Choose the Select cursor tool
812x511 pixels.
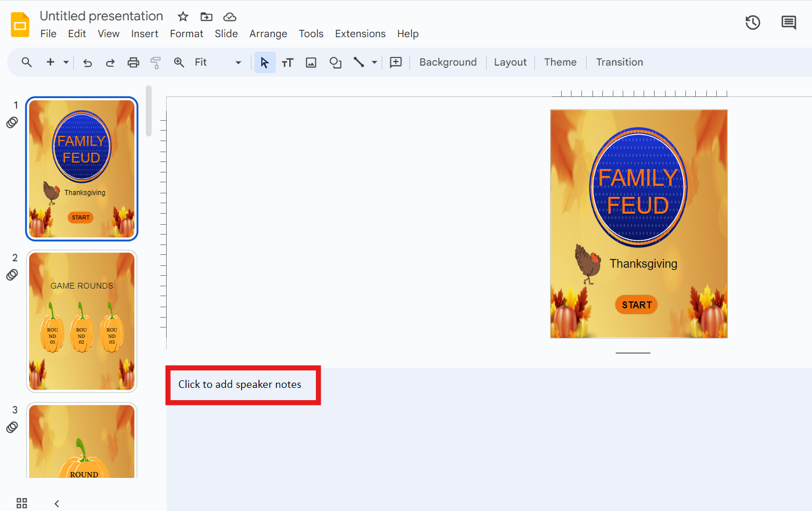(x=265, y=62)
